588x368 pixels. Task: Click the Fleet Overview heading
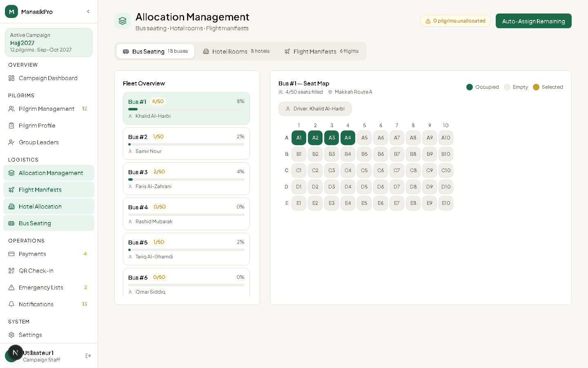coord(144,83)
